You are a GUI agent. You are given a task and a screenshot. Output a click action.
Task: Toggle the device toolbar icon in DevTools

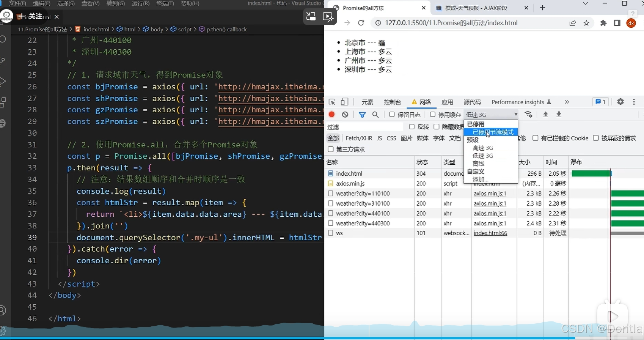[344, 102]
